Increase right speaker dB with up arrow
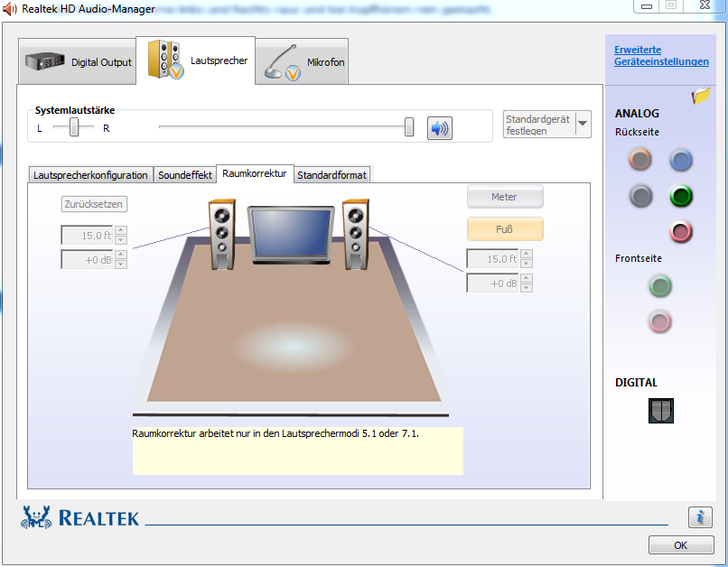 pyautogui.click(x=526, y=278)
